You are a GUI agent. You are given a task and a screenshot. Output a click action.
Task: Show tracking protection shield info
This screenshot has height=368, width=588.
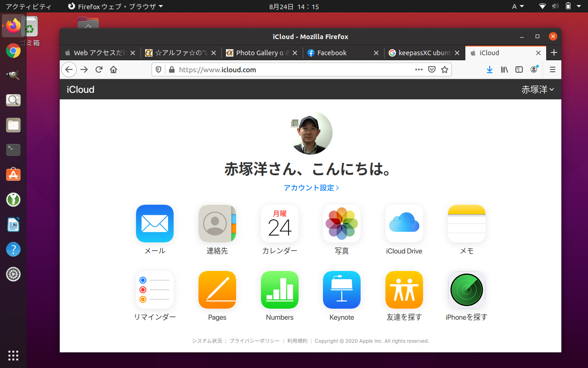[158, 69]
